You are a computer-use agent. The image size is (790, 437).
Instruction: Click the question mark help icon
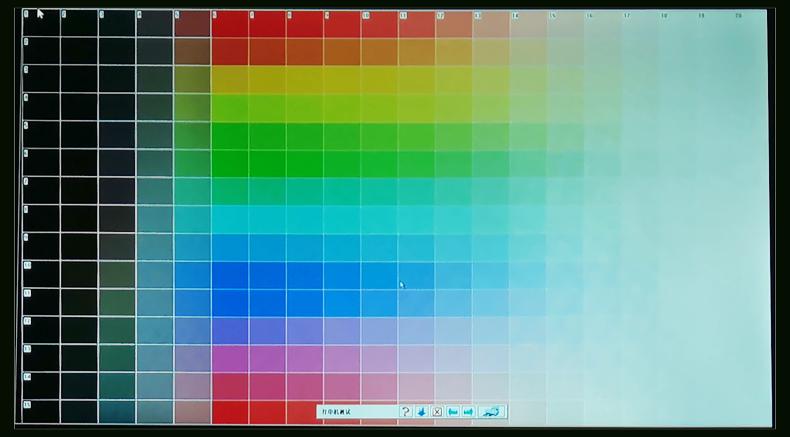[x=406, y=411]
